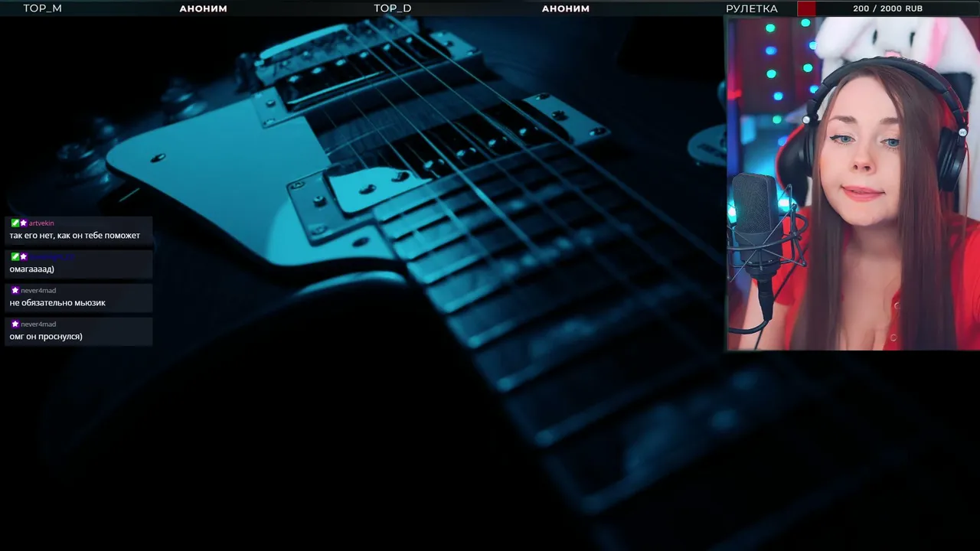
Task: Click the TOP_M label in the top bar
Action: (x=42, y=8)
